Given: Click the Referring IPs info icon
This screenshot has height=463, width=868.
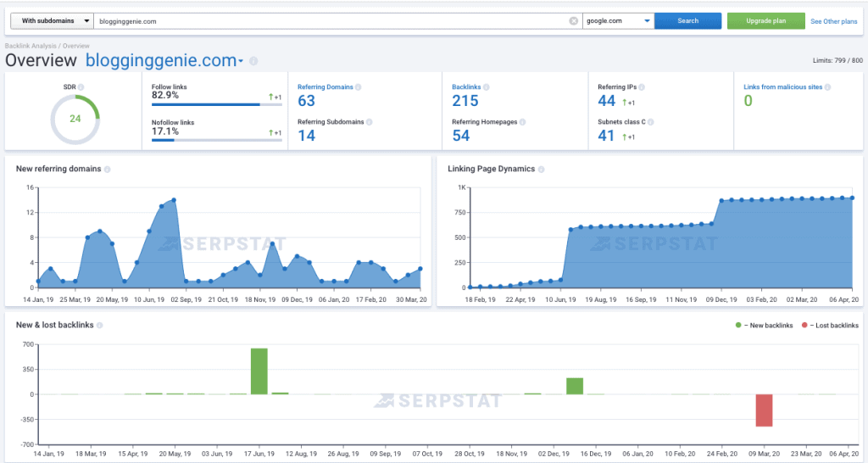Looking at the screenshot, I should click(642, 87).
